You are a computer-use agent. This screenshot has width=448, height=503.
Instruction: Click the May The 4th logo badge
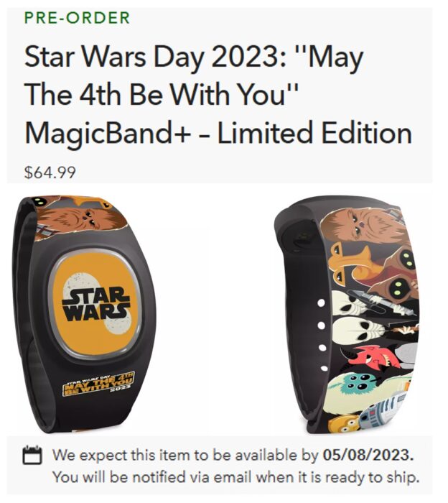click(99, 383)
